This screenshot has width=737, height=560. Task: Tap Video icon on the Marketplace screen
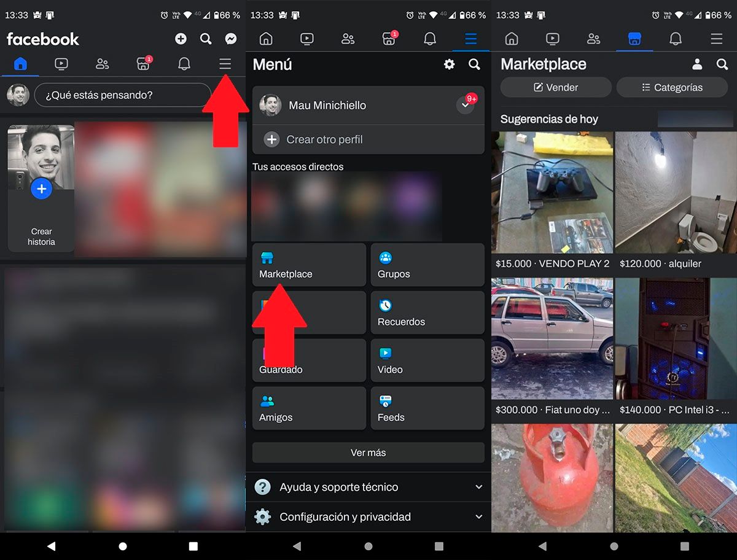pos(553,39)
